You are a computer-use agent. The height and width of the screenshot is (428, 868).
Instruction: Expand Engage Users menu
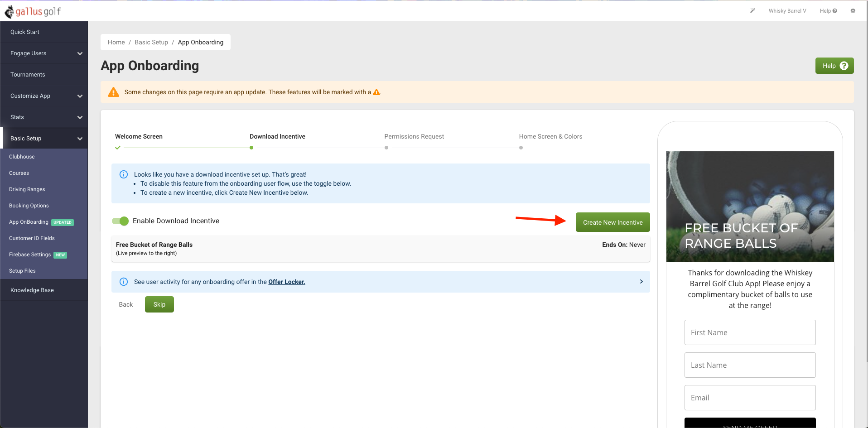tap(44, 53)
